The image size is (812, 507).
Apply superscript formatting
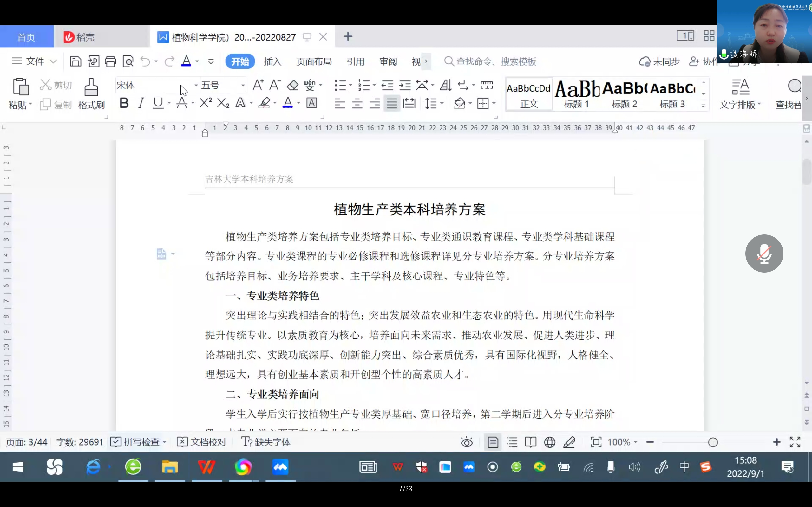[206, 103]
